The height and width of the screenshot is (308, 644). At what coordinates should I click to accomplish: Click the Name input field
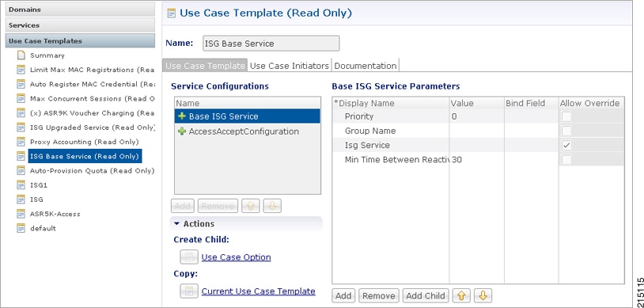(271, 44)
